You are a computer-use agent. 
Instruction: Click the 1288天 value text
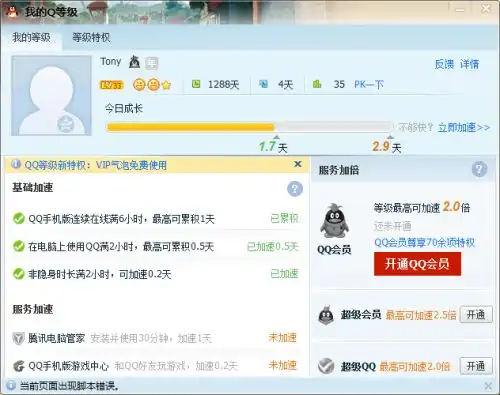tap(224, 84)
